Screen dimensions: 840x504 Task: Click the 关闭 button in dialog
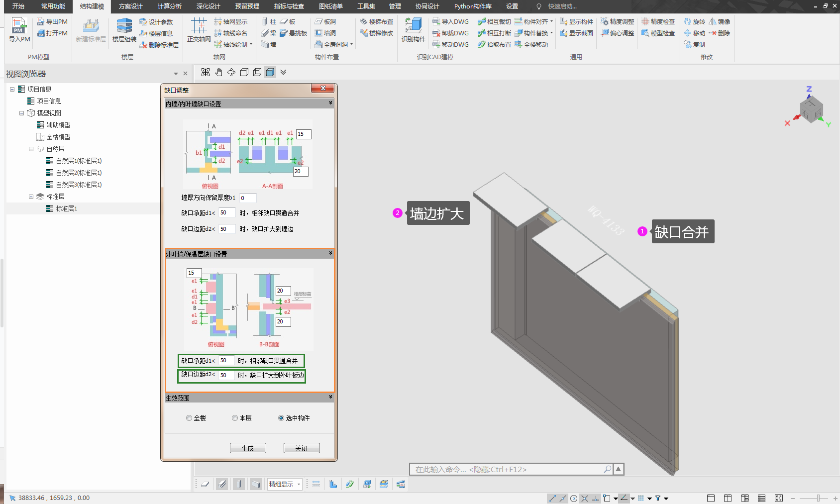(x=302, y=448)
